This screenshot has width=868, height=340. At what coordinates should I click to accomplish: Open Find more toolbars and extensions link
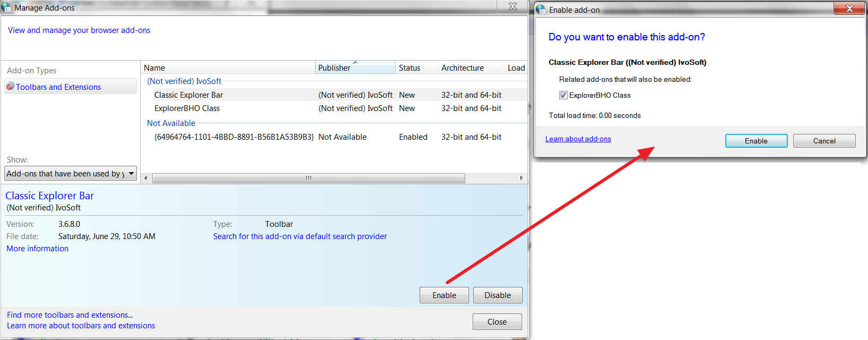pos(70,314)
